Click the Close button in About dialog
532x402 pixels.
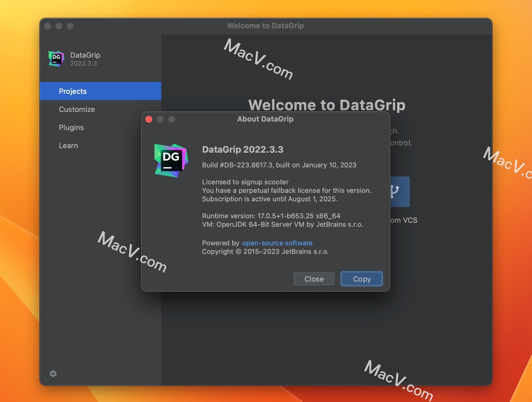[314, 279]
